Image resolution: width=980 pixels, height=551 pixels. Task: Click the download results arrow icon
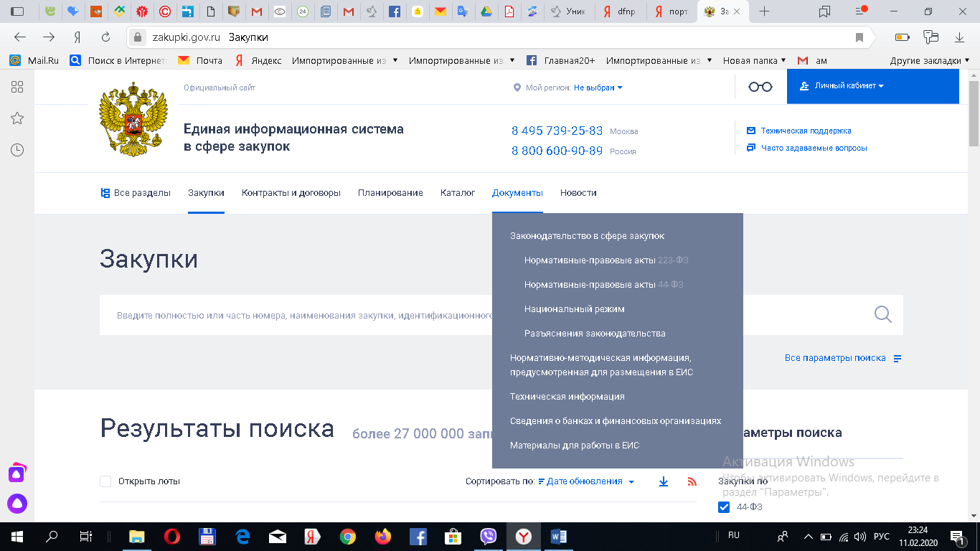click(x=664, y=482)
